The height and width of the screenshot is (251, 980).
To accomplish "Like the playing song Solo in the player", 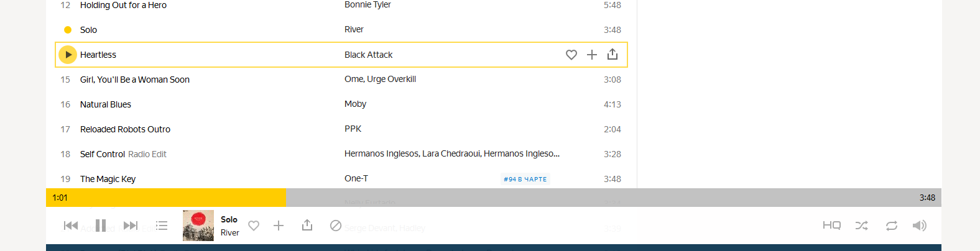I will coord(254,226).
